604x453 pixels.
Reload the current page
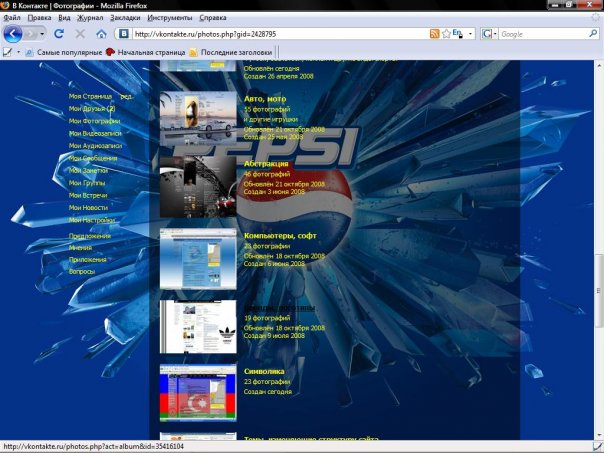coord(59,34)
